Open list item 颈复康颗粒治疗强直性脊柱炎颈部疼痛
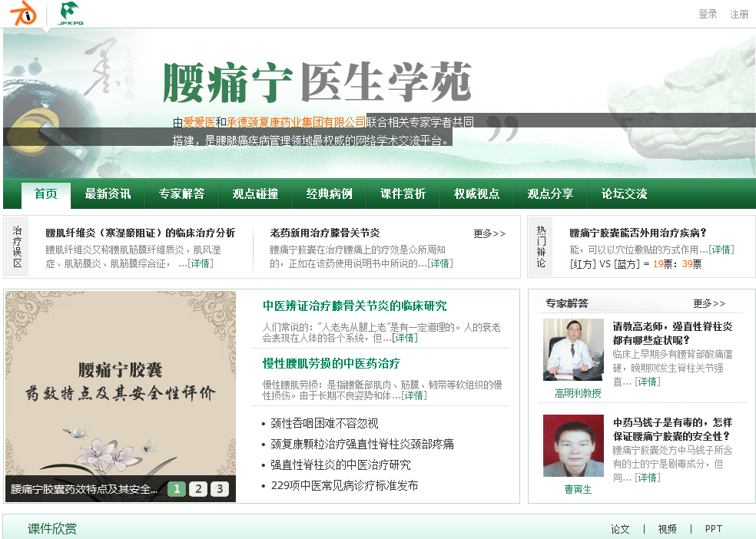Image resolution: width=756 pixels, height=539 pixels. (362, 444)
